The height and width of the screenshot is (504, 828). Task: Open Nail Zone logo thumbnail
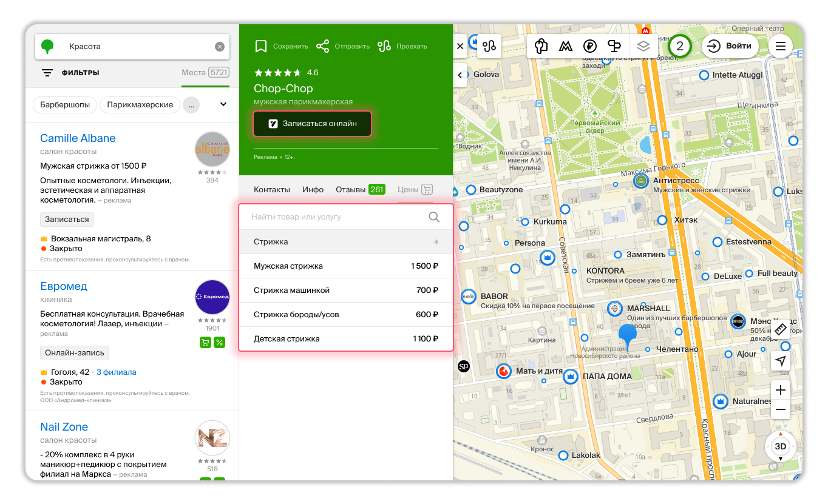212,438
